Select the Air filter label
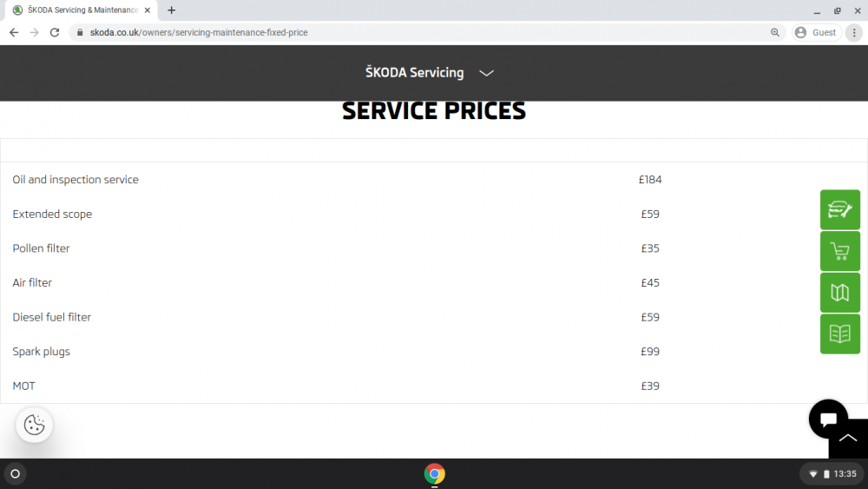Image resolution: width=868 pixels, height=489 pixels. [32, 282]
